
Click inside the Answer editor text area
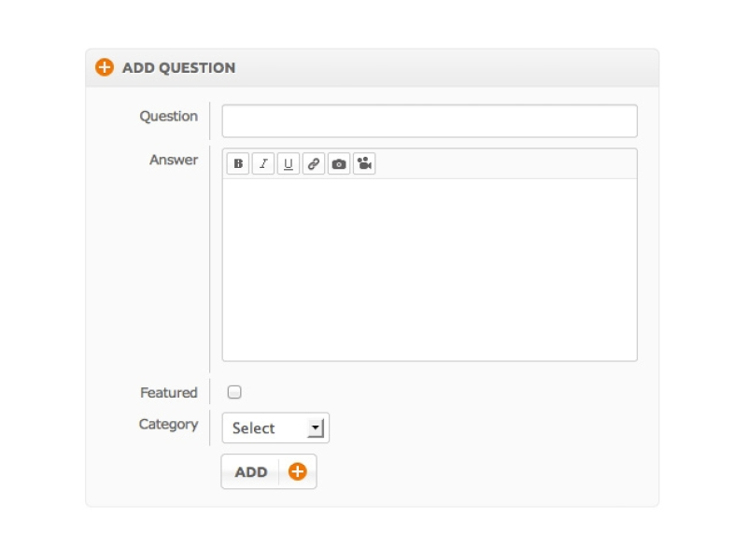[430, 269]
